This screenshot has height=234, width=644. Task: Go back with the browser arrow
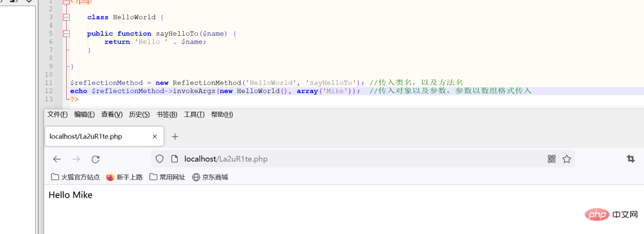click(x=57, y=159)
